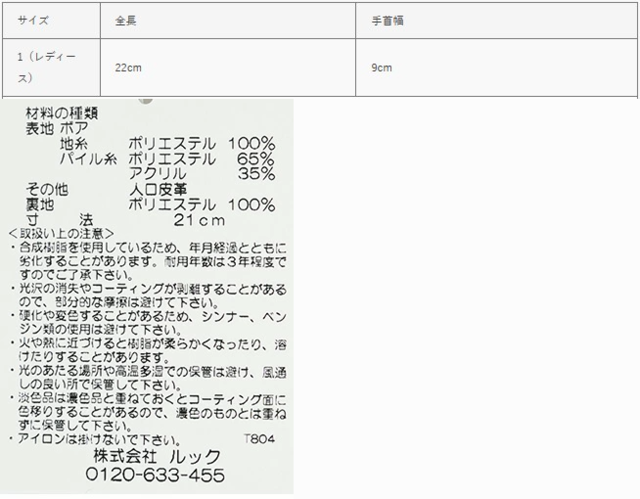Click the 裏地 ポリエステル 100% line
Image resolution: width=640 pixels, height=499 pixels.
(150, 204)
